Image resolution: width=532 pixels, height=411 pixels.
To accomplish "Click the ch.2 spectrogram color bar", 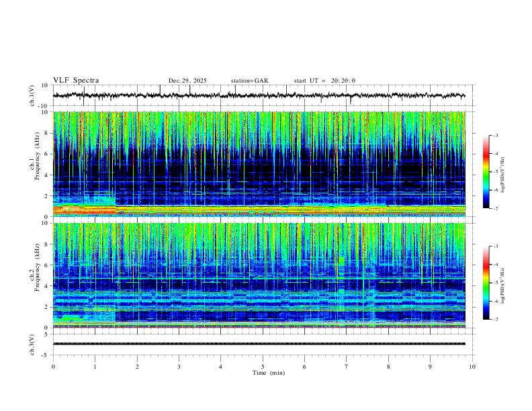I will click(x=486, y=283).
